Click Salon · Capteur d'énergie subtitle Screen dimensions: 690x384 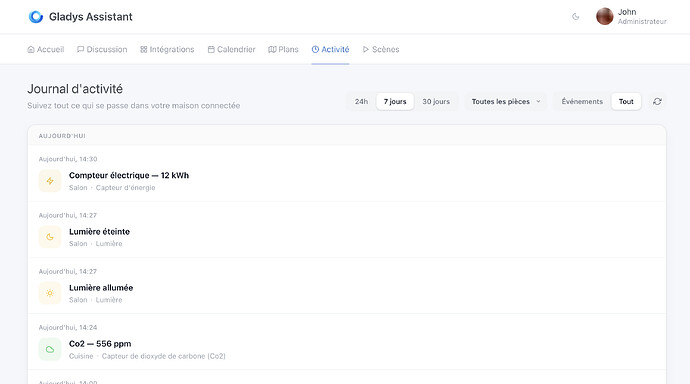point(112,188)
